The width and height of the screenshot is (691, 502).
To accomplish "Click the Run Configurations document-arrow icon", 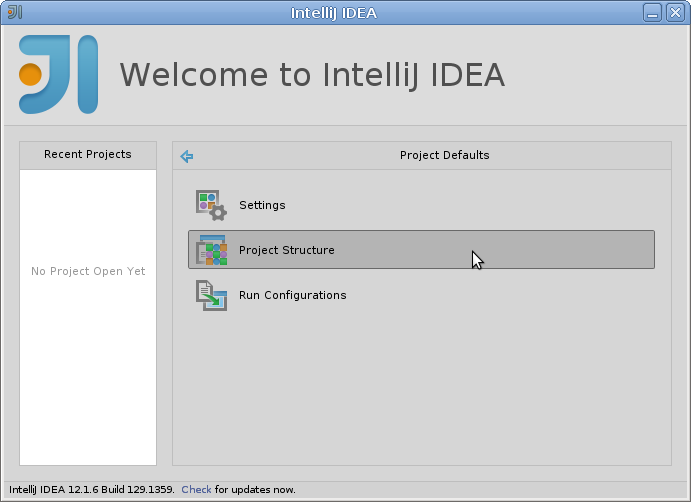I will click(x=212, y=295).
